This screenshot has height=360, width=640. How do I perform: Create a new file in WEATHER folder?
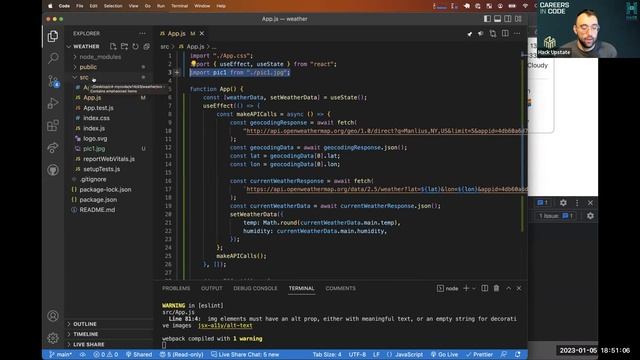click(113, 47)
